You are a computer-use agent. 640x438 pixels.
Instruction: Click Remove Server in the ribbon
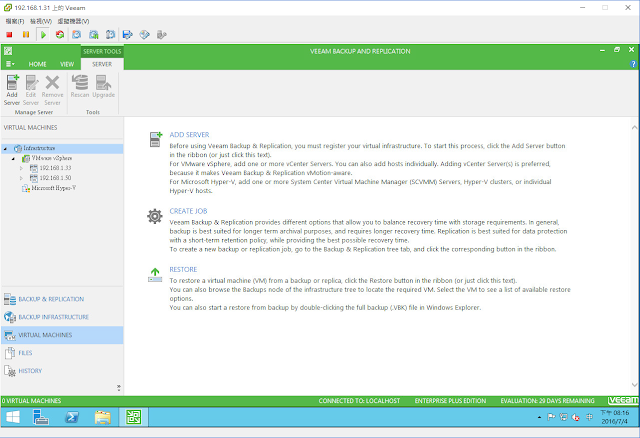pyautogui.click(x=52, y=90)
